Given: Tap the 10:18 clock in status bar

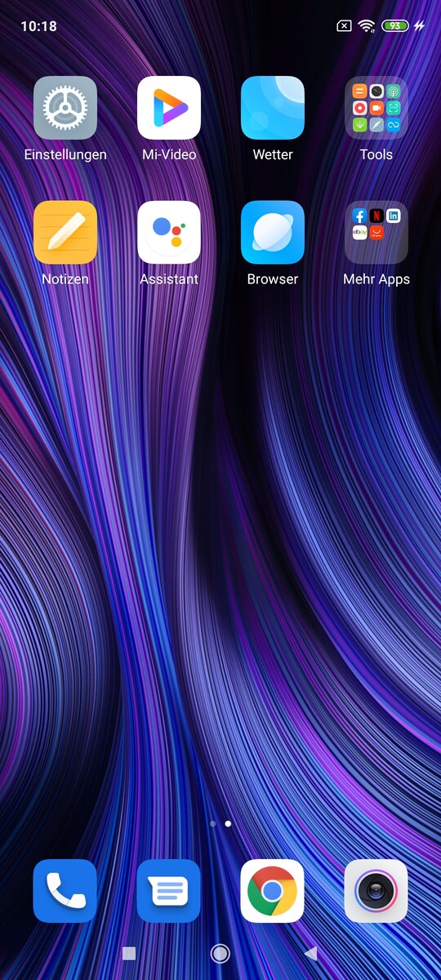Looking at the screenshot, I should tap(38, 26).
